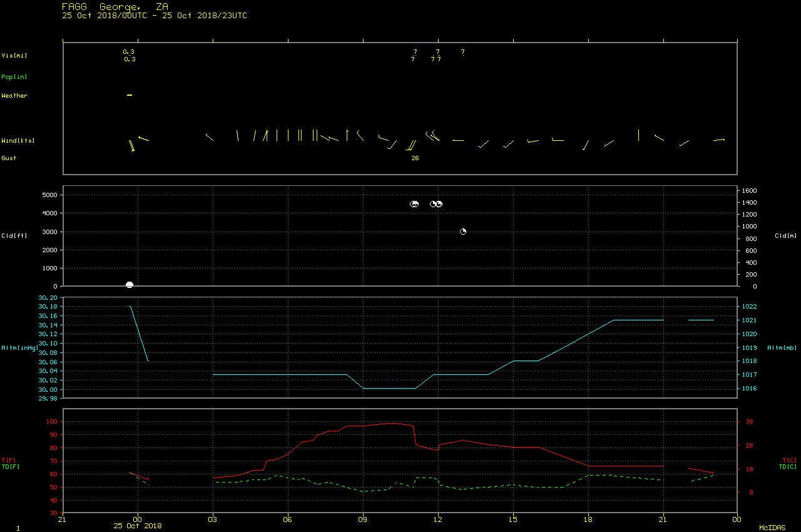The width and height of the screenshot is (801, 532).
Task: Select the '30.16' altimeter tick
Action: click(x=48, y=316)
